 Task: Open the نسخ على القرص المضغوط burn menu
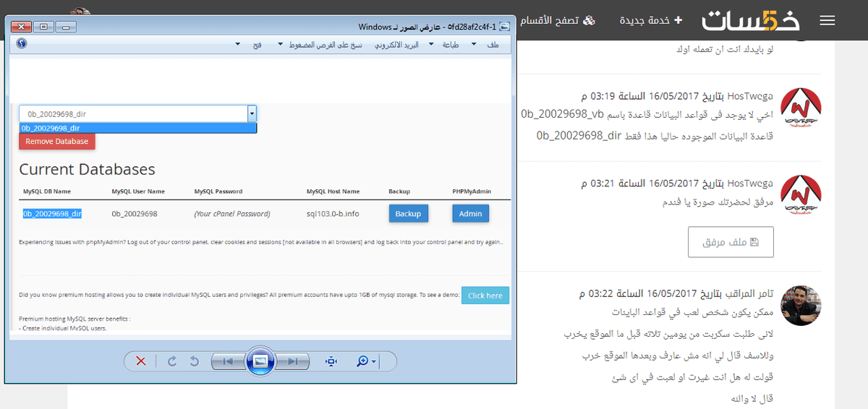coord(325,45)
